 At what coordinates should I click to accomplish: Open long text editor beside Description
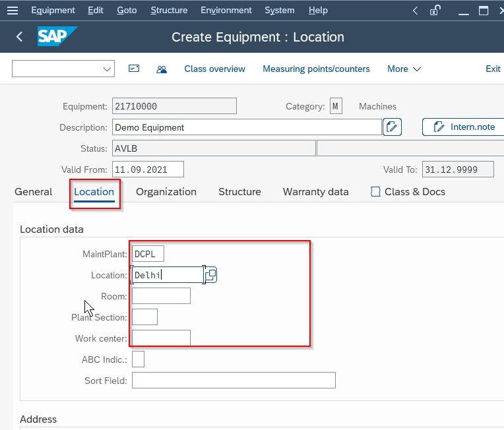tap(392, 127)
